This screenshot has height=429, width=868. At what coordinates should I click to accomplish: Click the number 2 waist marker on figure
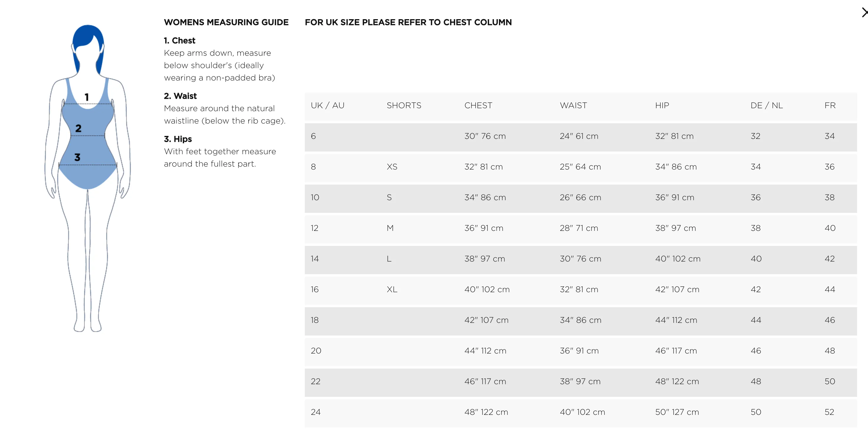(x=78, y=128)
